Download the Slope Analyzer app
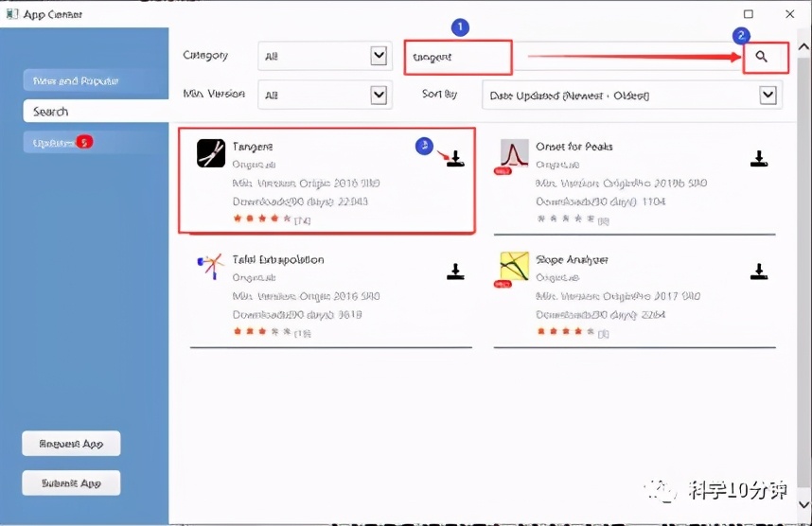The image size is (812, 526). [x=759, y=272]
